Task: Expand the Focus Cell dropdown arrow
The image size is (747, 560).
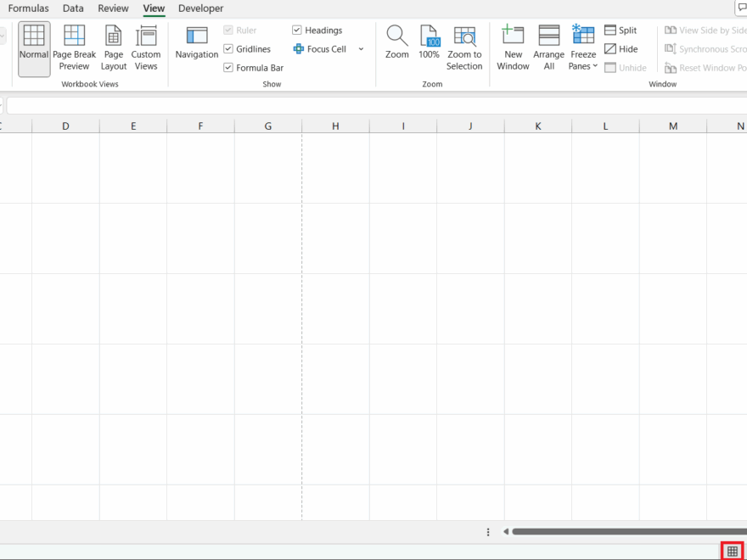Action: pos(361,48)
